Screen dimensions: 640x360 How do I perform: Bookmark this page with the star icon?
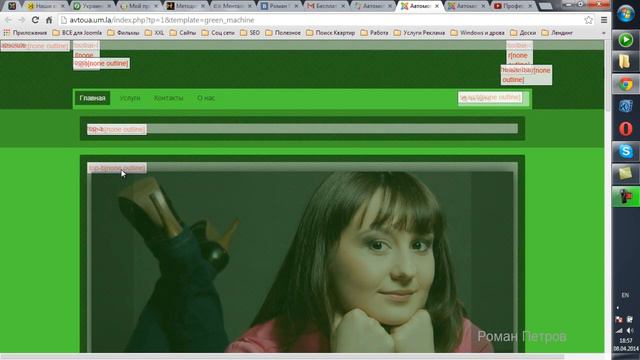point(588,20)
